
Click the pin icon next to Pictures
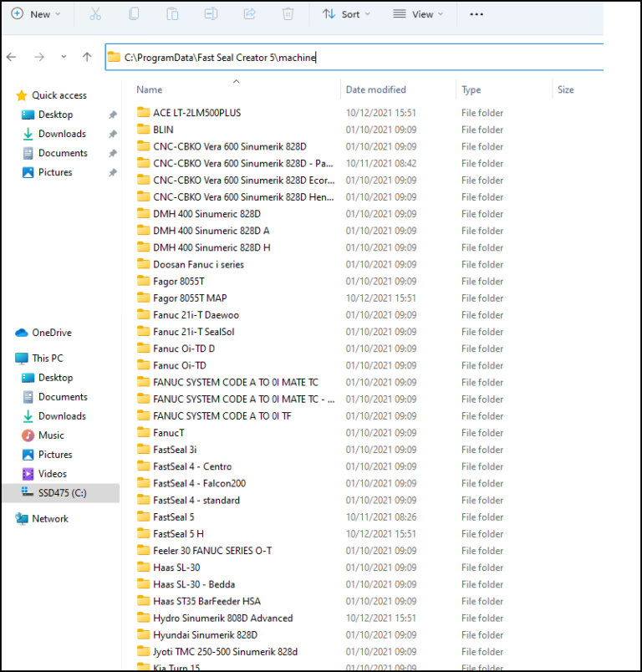113,172
